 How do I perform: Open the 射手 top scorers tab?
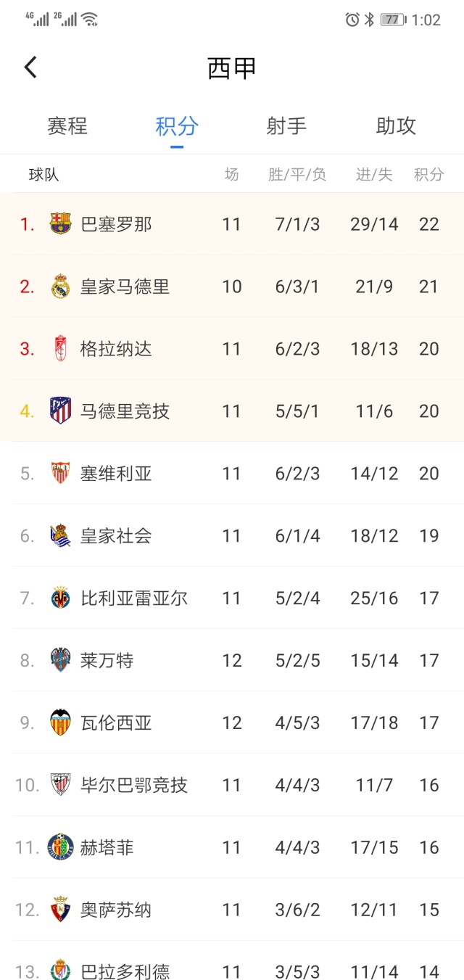click(286, 126)
